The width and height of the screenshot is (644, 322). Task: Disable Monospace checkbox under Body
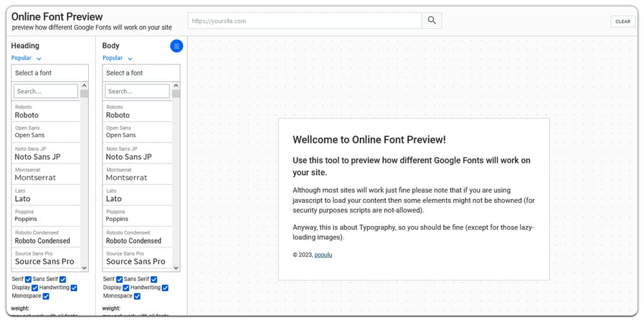[x=137, y=296]
